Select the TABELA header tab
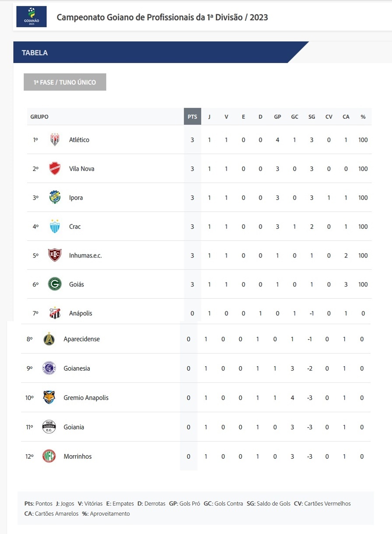The width and height of the screenshot is (392, 534). pyautogui.click(x=35, y=53)
